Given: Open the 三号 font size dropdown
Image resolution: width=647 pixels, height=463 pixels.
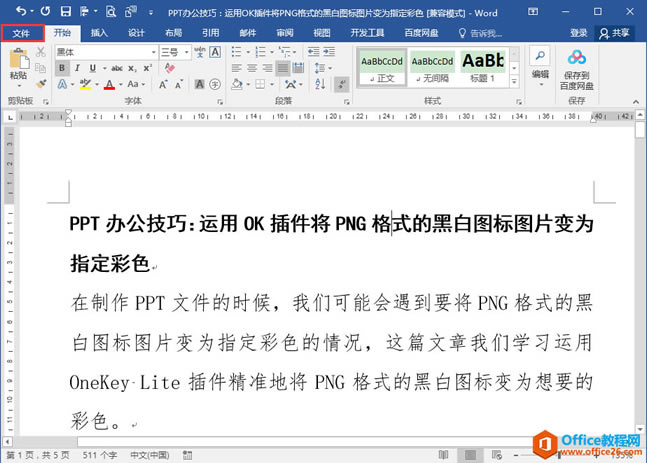Looking at the screenshot, I should 187,52.
